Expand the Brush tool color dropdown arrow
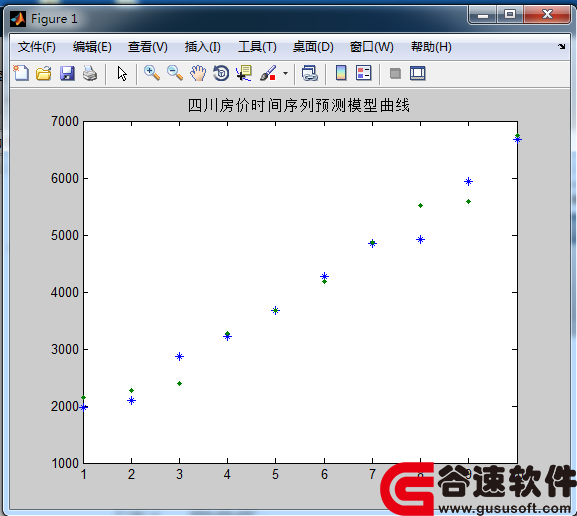Viewport: 577px width, 516px height. [285, 73]
